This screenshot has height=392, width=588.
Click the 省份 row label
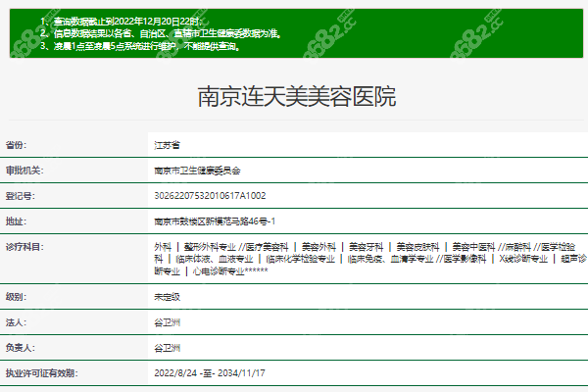[x=16, y=145]
